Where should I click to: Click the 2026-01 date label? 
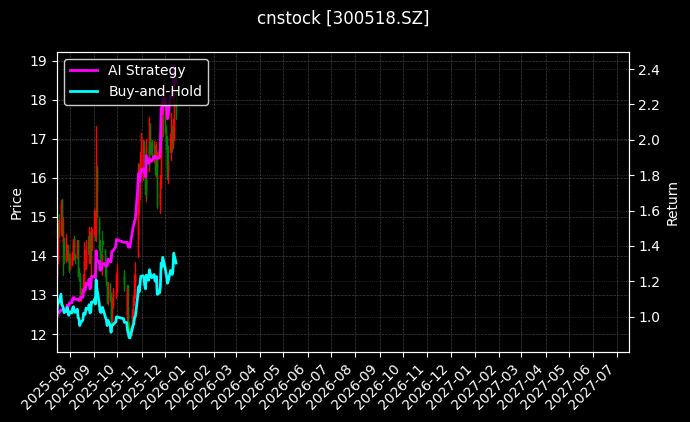(165, 387)
